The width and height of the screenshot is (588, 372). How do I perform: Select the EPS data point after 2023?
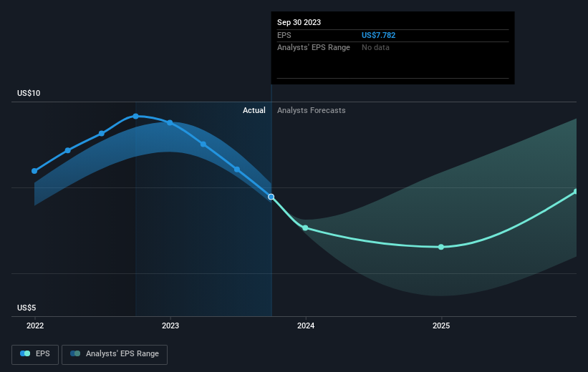tap(203, 145)
